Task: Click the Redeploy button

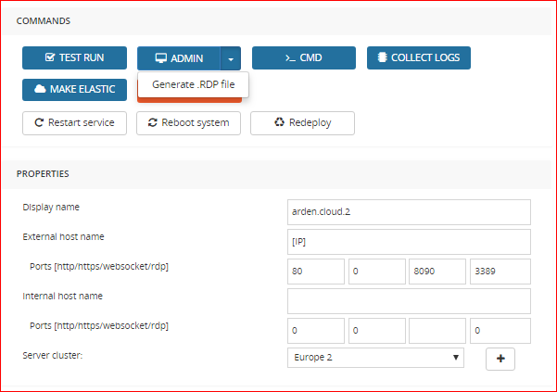Action: click(x=302, y=123)
